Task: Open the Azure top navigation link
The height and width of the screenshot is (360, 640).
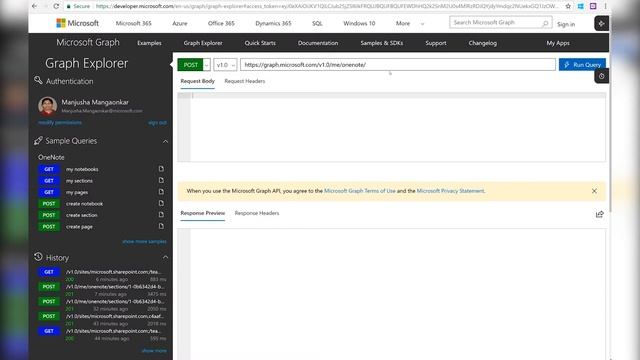Action: (x=180, y=23)
